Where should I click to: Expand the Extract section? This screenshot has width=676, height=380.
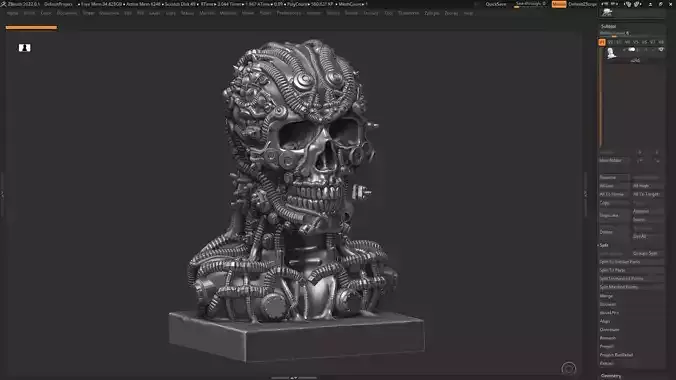tap(606, 363)
